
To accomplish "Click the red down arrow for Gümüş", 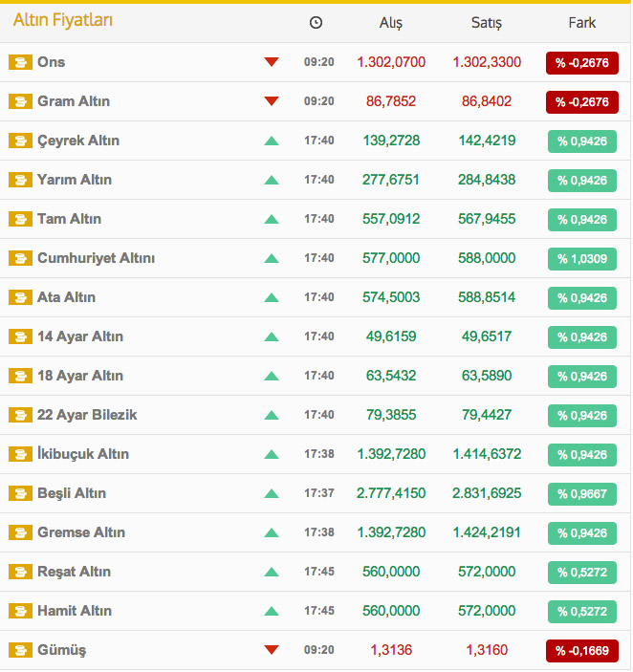I will 272,650.
